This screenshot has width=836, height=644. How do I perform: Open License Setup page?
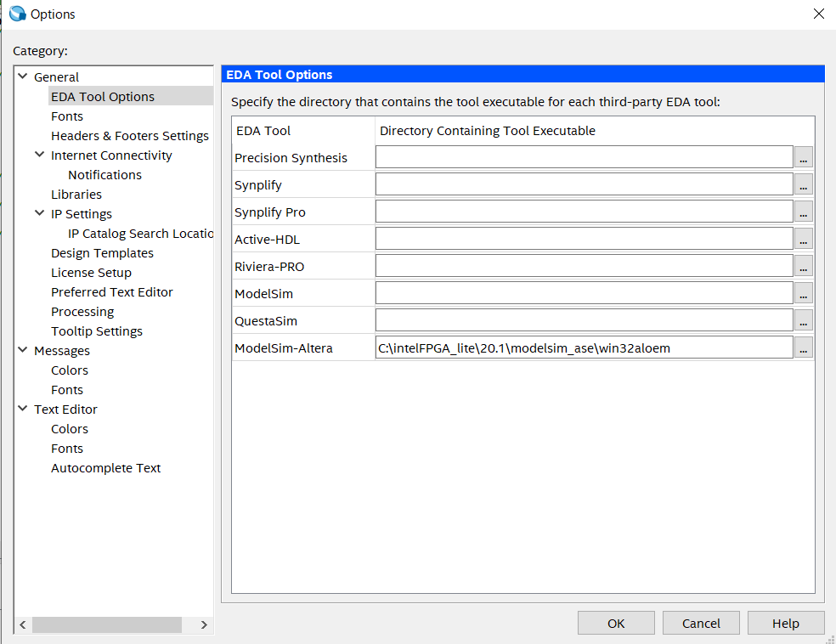click(x=91, y=273)
